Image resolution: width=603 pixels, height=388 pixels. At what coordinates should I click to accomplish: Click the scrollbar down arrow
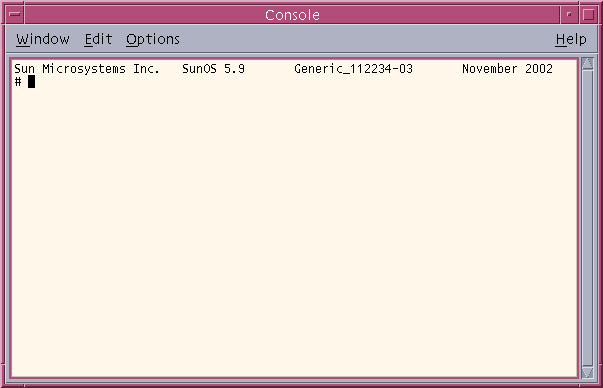coord(587,372)
